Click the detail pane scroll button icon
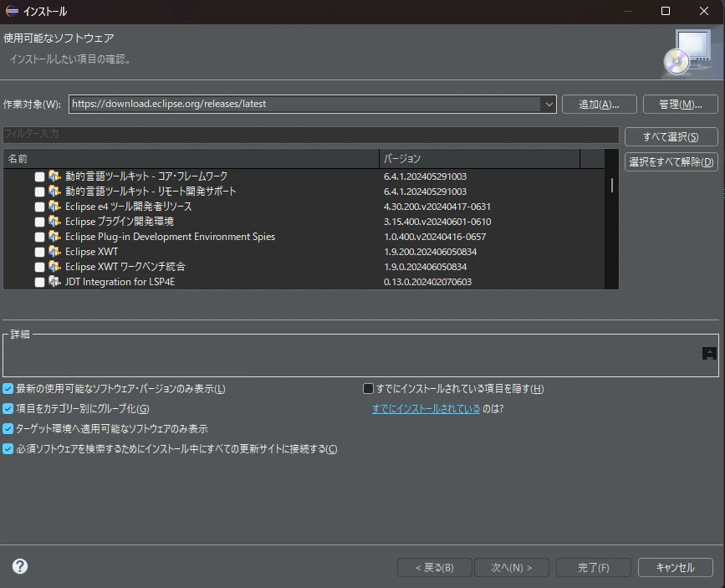This screenshot has height=588, width=725. [x=709, y=354]
